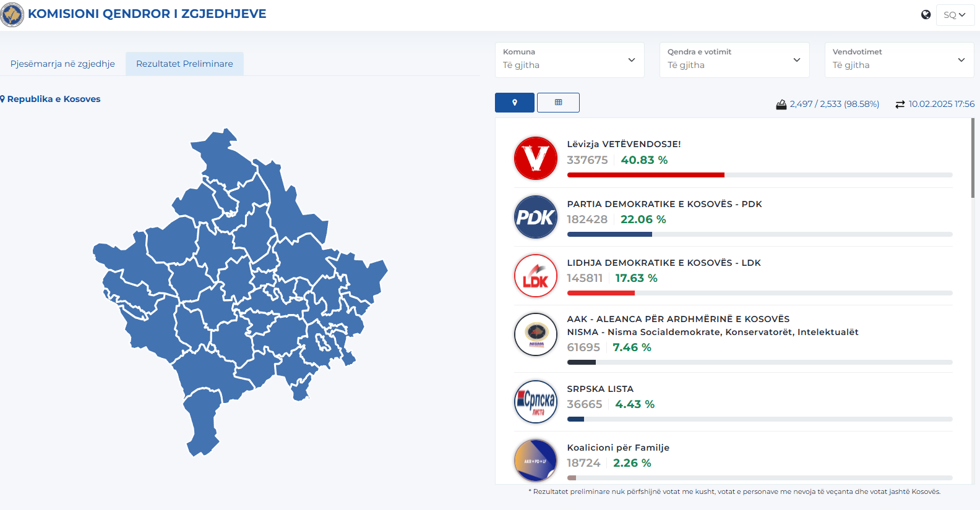
Task: Click vote count 18724
Action: point(583,463)
